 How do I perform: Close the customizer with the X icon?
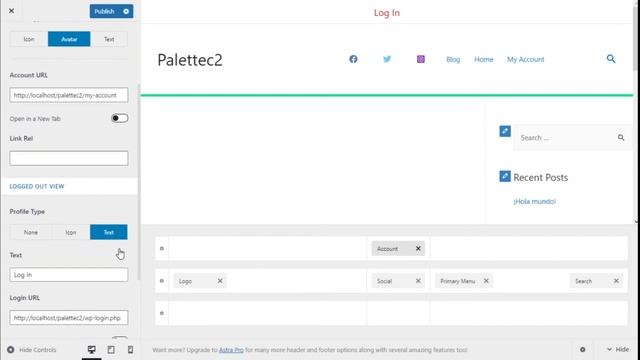11,11
